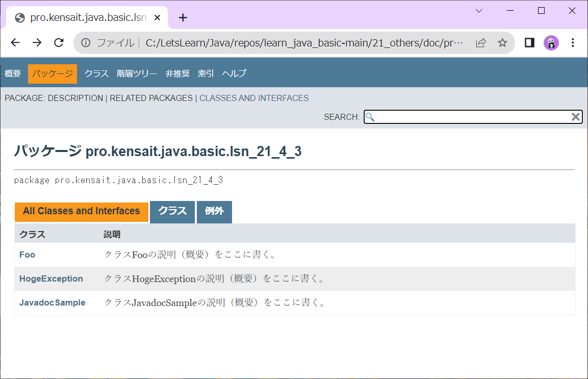
Task: Click the magnifier icon in the SEARCH box
Action: (370, 117)
